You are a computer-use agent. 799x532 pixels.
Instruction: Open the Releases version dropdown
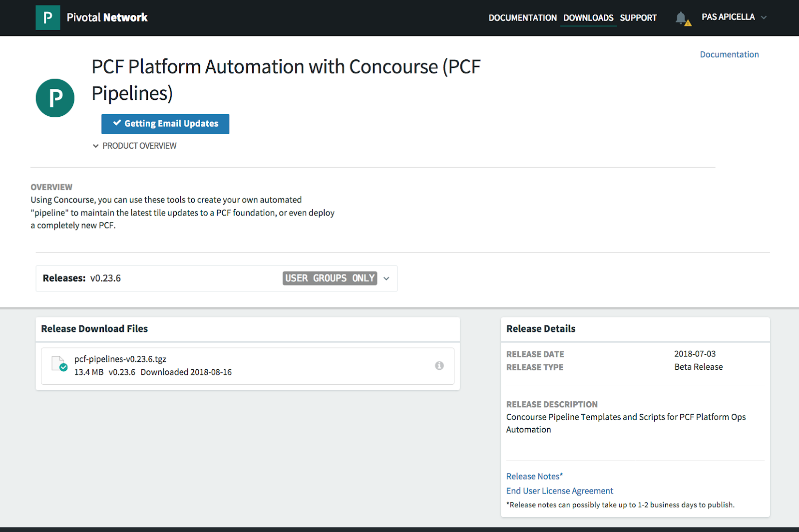tap(386, 278)
